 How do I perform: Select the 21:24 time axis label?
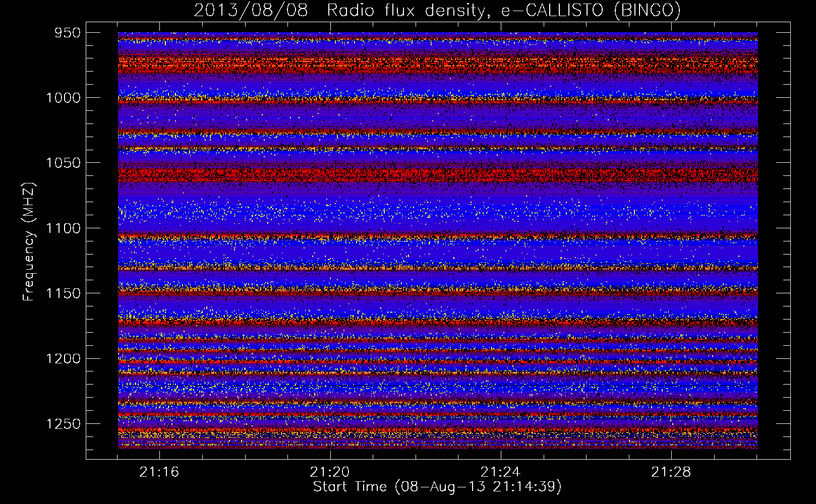point(500,472)
